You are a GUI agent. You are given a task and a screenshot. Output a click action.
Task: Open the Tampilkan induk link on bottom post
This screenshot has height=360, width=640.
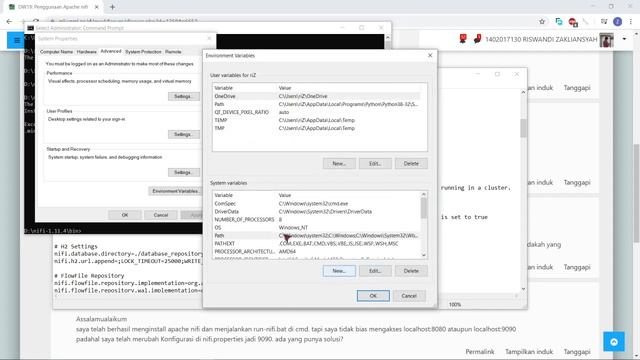tap(529, 351)
